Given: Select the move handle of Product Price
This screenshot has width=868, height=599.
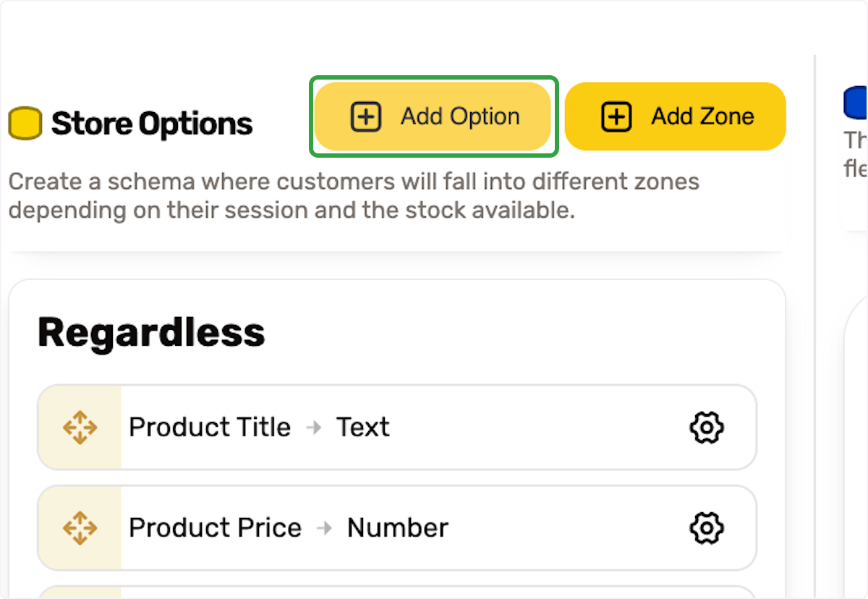Looking at the screenshot, I should pyautogui.click(x=80, y=528).
